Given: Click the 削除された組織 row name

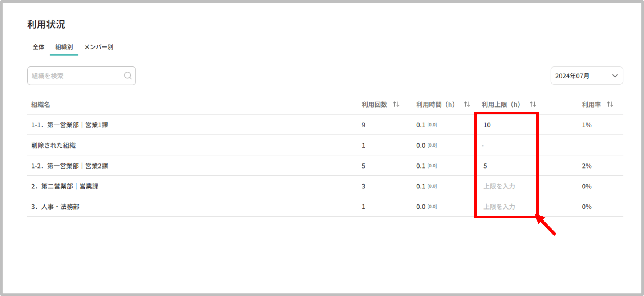Looking at the screenshot, I should click(53, 146).
